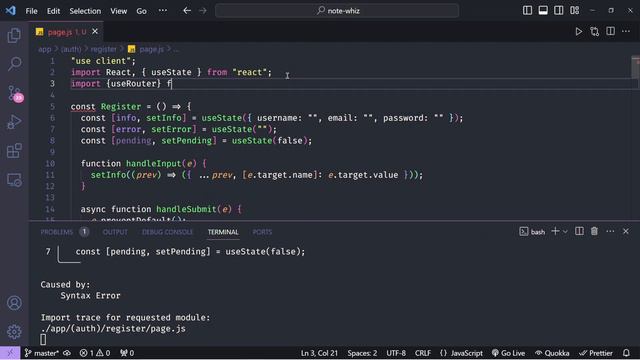Open Run and Debug view

[x=14, y=122]
